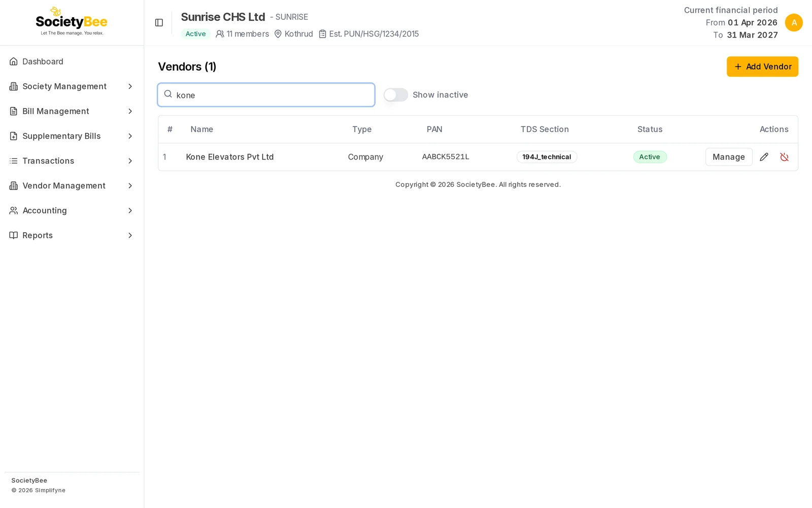The width and height of the screenshot is (812, 508).
Task: Click the red deactivate icon for Kone Elevators
Action: tap(784, 157)
